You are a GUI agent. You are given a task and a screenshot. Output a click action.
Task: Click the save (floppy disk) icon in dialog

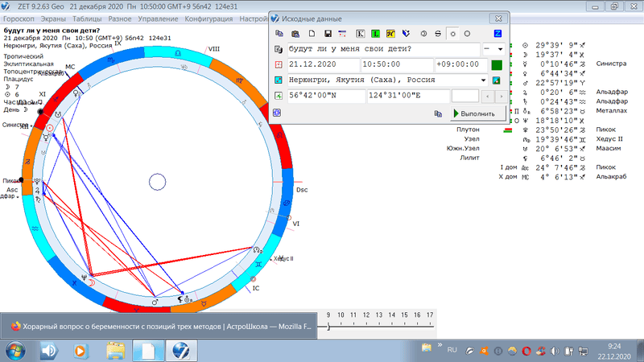tap(328, 34)
